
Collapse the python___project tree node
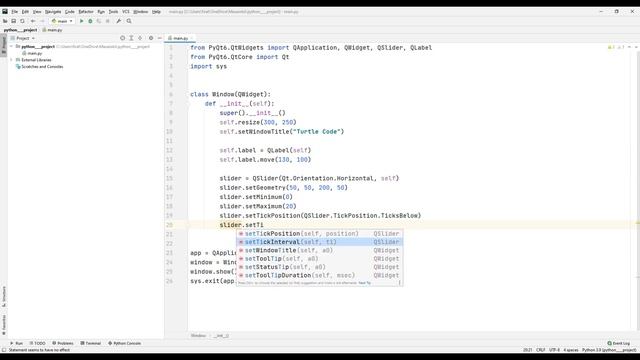pos(11,47)
